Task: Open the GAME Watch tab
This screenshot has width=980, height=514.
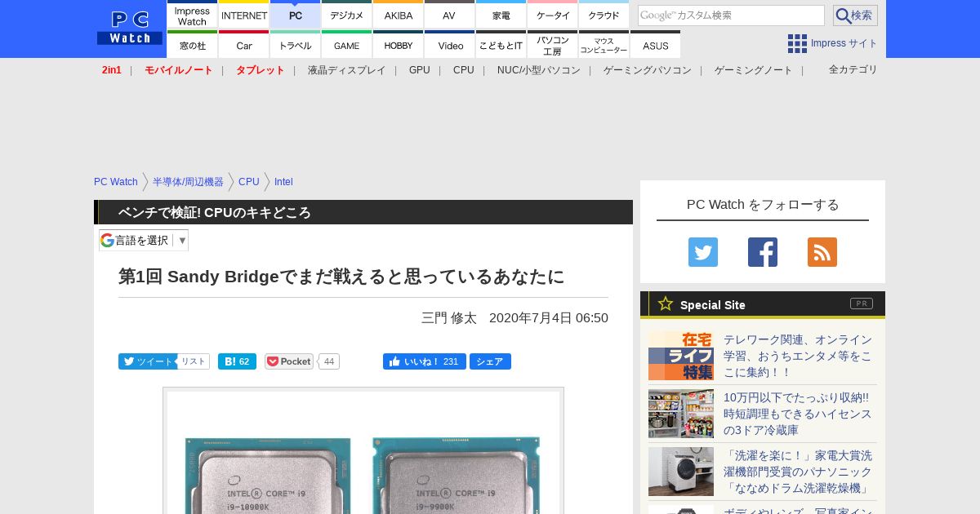Action: point(347,44)
